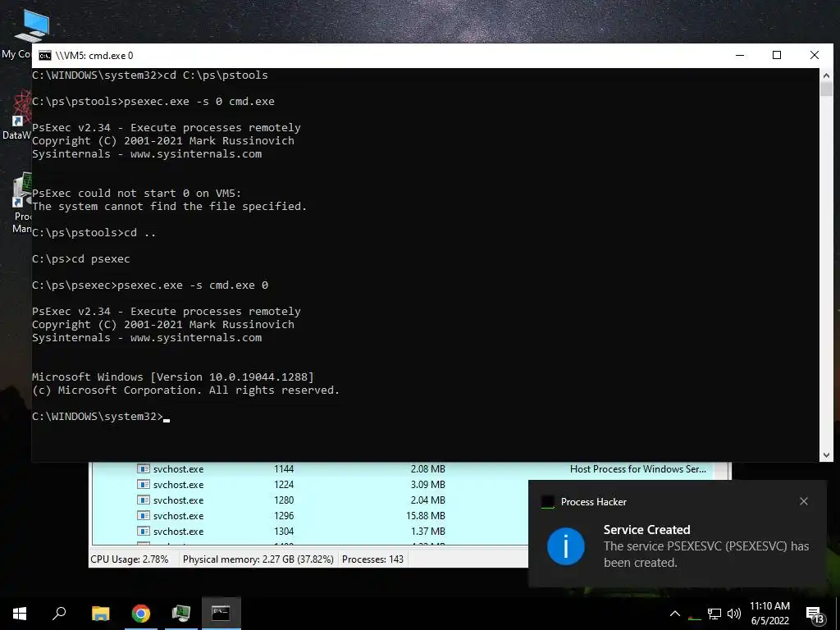Viewport: 840px width, 630px height.
Task: Select svchost.exe row with PID 1296
Action: (x=311, y=515)
